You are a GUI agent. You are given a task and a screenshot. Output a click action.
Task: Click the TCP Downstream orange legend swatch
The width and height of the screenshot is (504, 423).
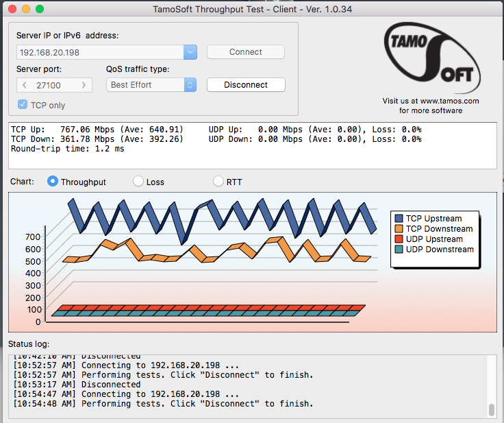399,228
